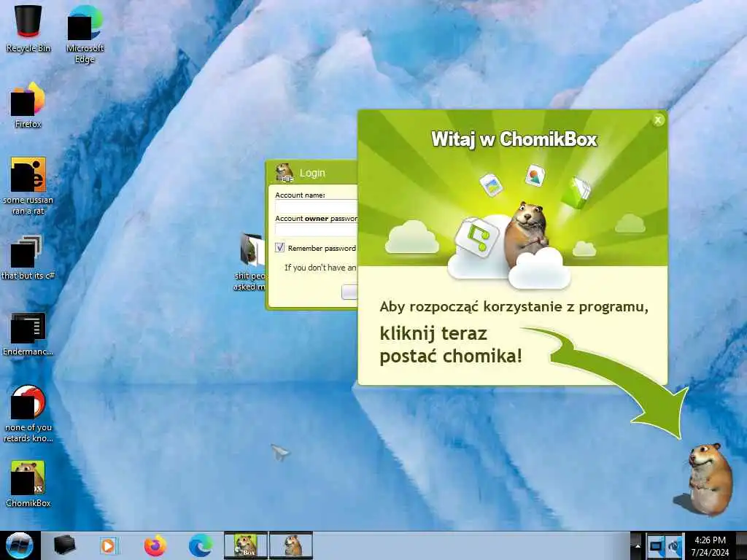This screenshot has height=560, width=747.
Task: Click the Witaj w ChomikBox heading
Action: 514,139
